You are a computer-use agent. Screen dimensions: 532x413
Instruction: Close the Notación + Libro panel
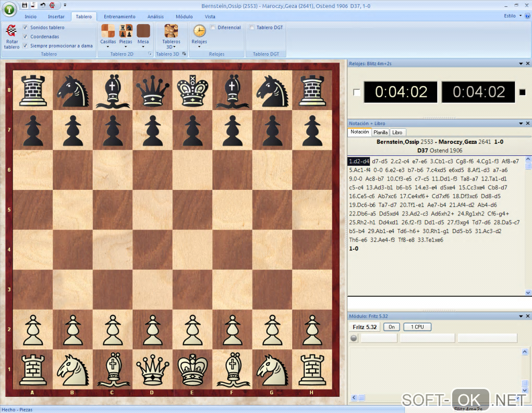pos(528,124)
